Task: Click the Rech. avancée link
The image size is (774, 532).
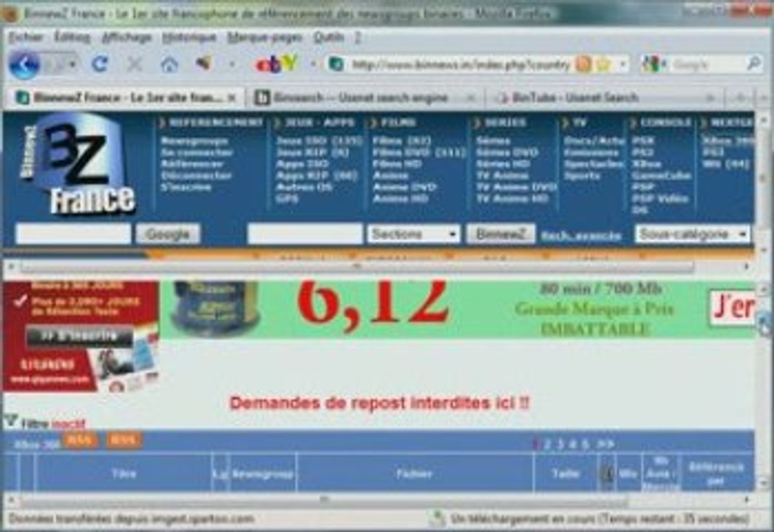Action: point(580,236)
